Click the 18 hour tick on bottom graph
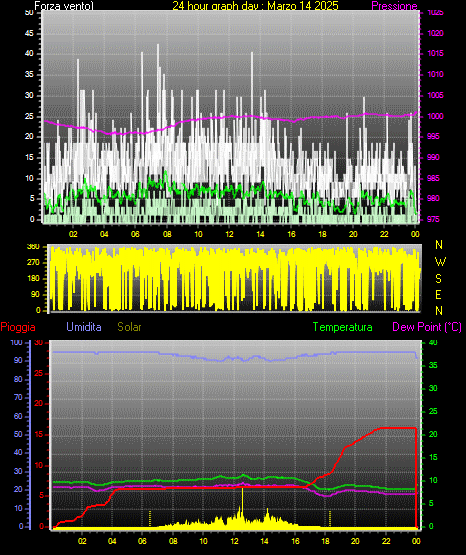 (325, 541)
